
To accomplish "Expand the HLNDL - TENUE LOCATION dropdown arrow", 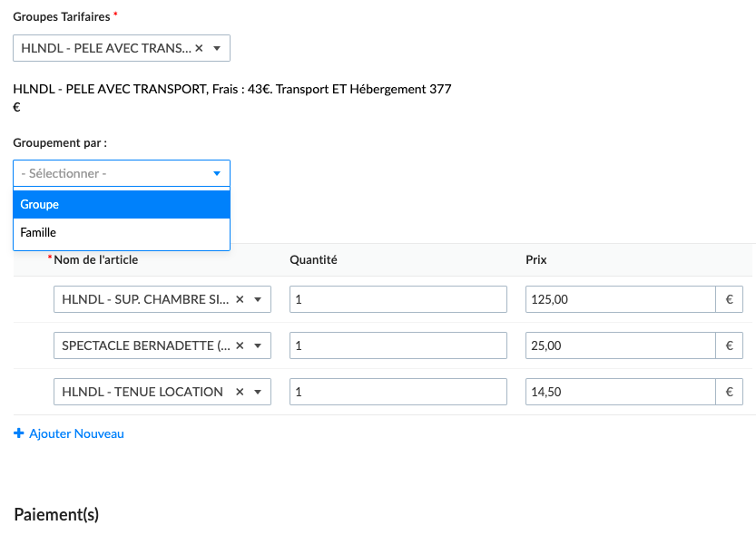I will [x=258, y=392].
